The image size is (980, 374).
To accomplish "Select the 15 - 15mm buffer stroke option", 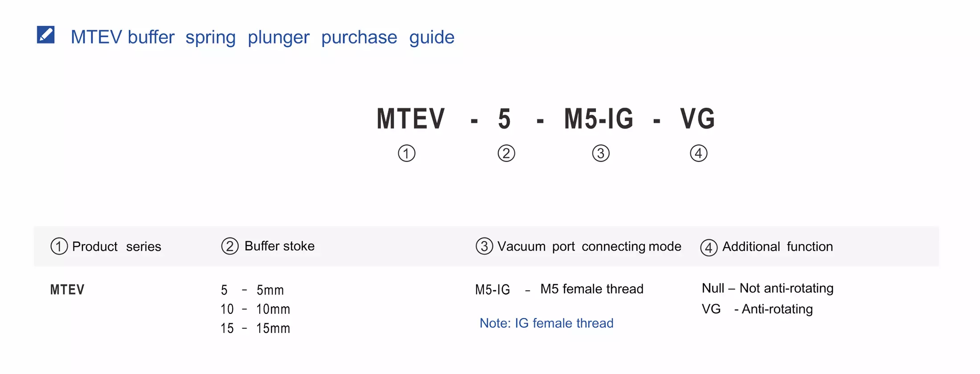I will point(255,328).
